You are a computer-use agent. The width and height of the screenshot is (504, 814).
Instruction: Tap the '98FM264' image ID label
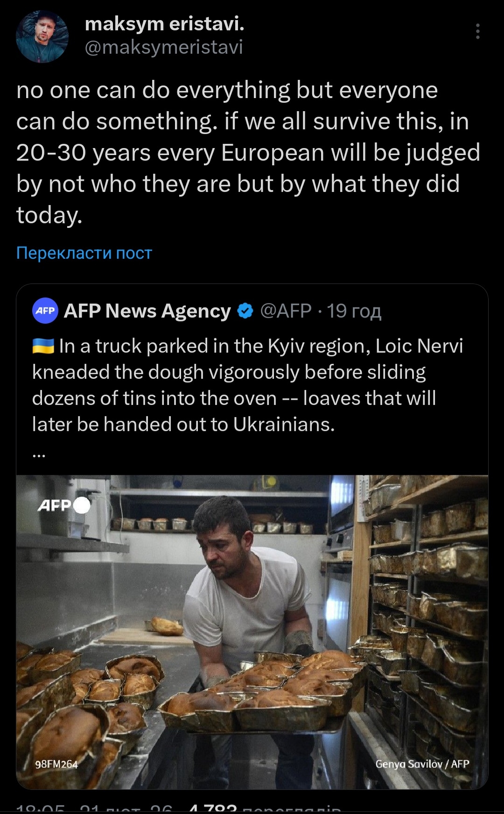pyautogui.click(x=56, y=764)
